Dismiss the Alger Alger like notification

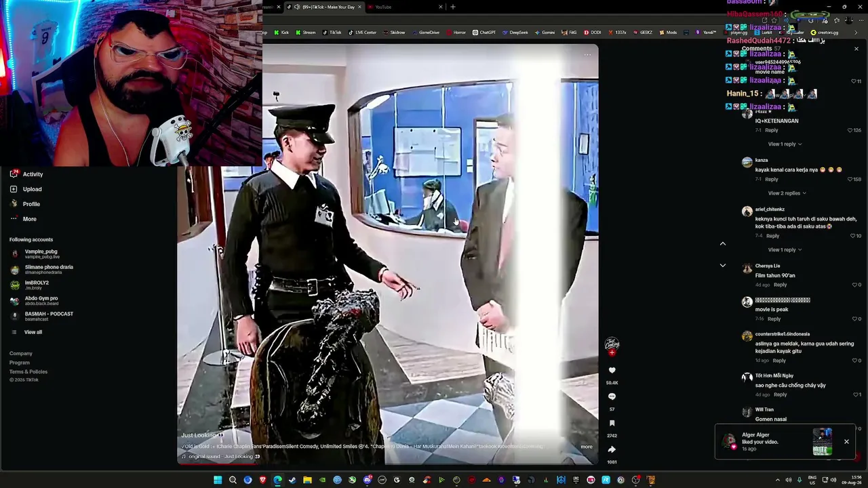846,442
